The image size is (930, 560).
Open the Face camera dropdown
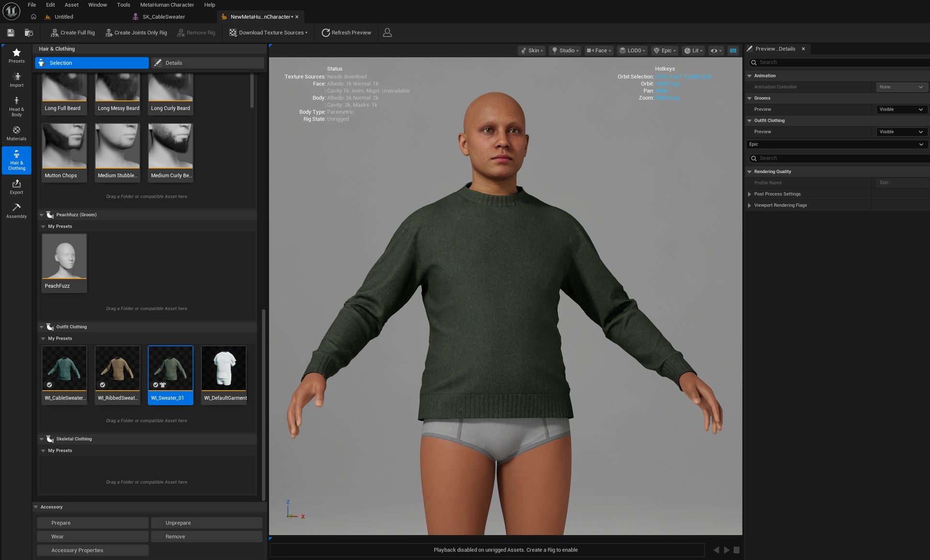pyautogui.click(x=599, y=50)
